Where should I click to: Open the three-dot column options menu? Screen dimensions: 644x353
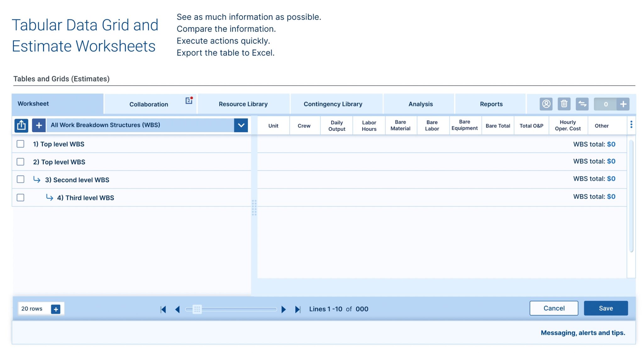[x=631, y=125]
